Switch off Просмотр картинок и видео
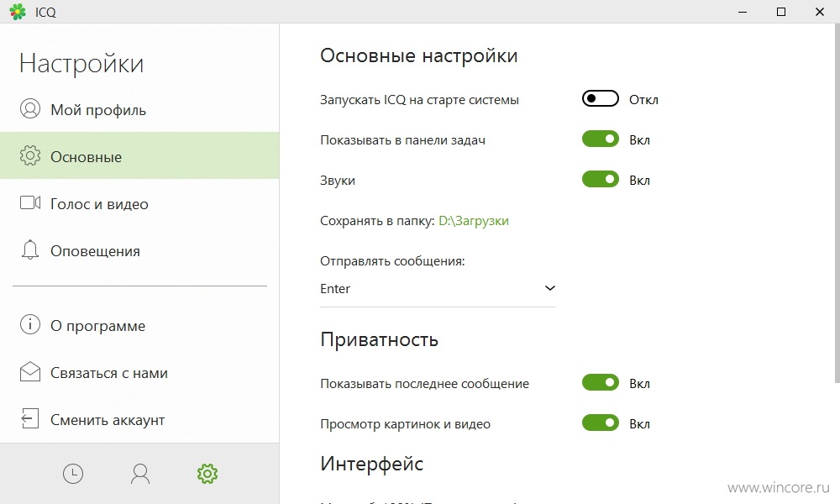This screenshot has height=504, width=840. (x=601, y=423)
